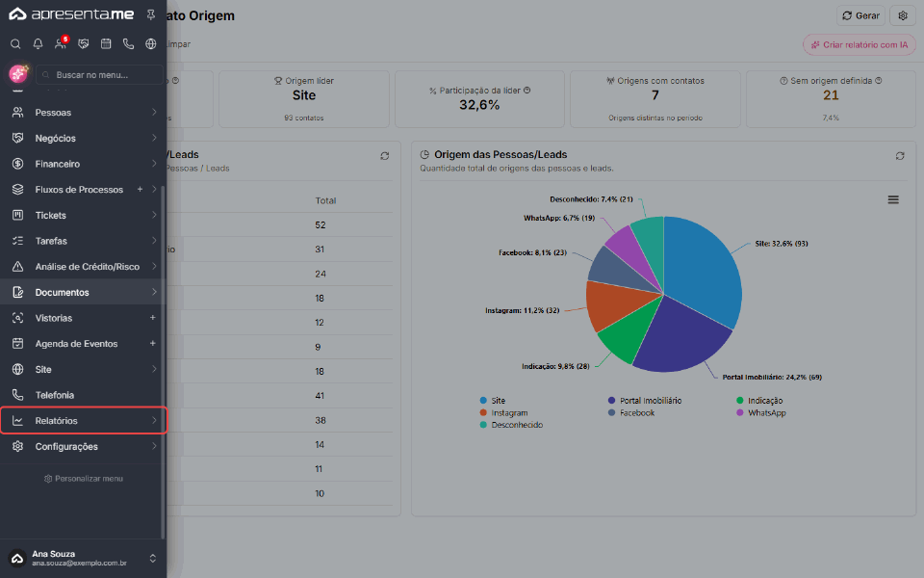Open the notifications bell
This screenshot has height=578, width=924.
click(38, 43)
